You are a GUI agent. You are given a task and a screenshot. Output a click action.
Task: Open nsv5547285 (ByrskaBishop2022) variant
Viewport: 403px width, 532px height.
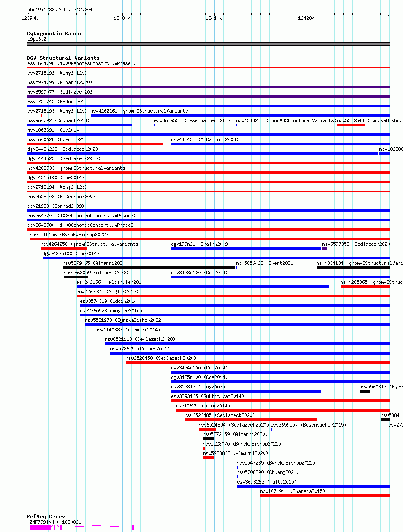coord(276,462)
